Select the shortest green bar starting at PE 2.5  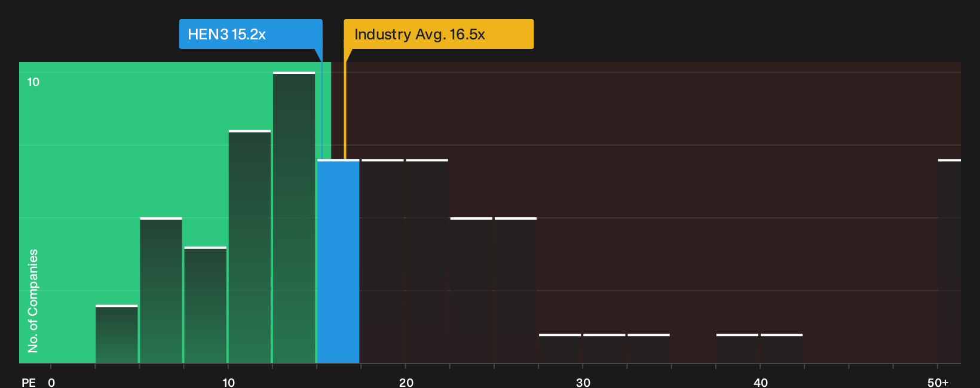tap(117, 334)
